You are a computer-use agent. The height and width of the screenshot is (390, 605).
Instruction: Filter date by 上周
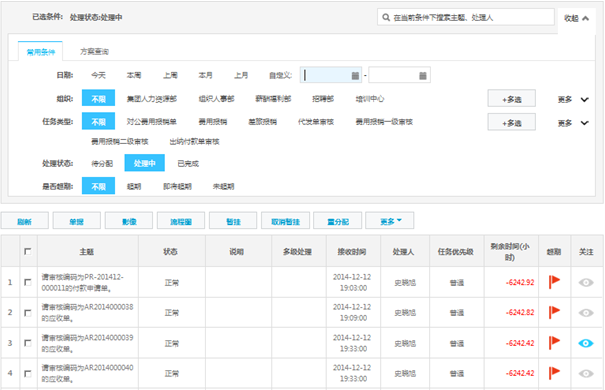(170, 75)
